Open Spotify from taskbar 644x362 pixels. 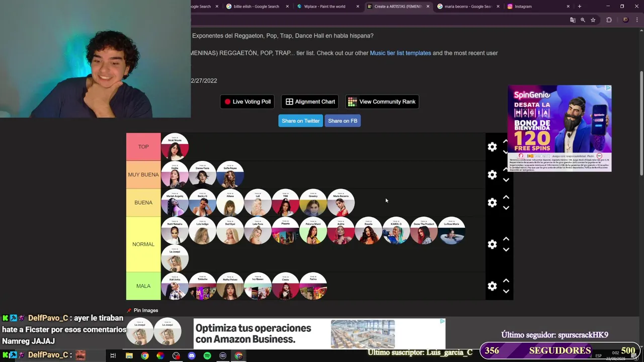coord(207,355)
